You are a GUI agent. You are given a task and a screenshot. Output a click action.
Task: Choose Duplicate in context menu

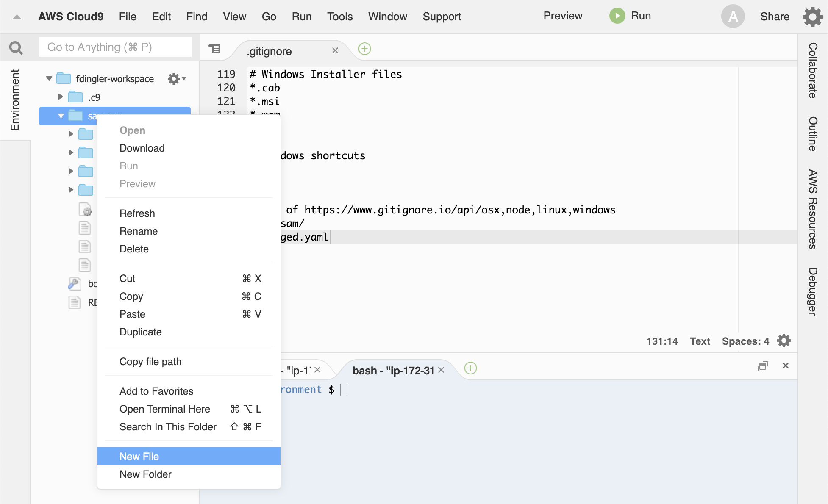(189, 332)
